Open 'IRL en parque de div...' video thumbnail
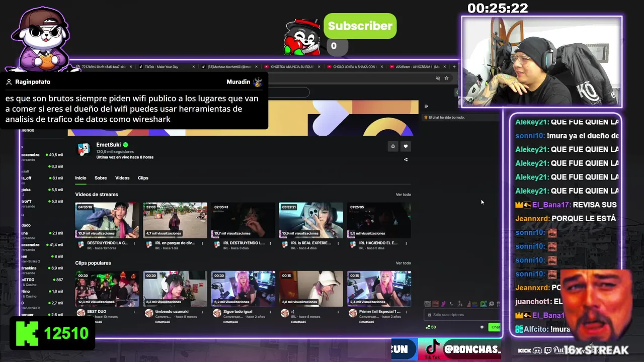 pyautogui.click(x=175, y=220)
